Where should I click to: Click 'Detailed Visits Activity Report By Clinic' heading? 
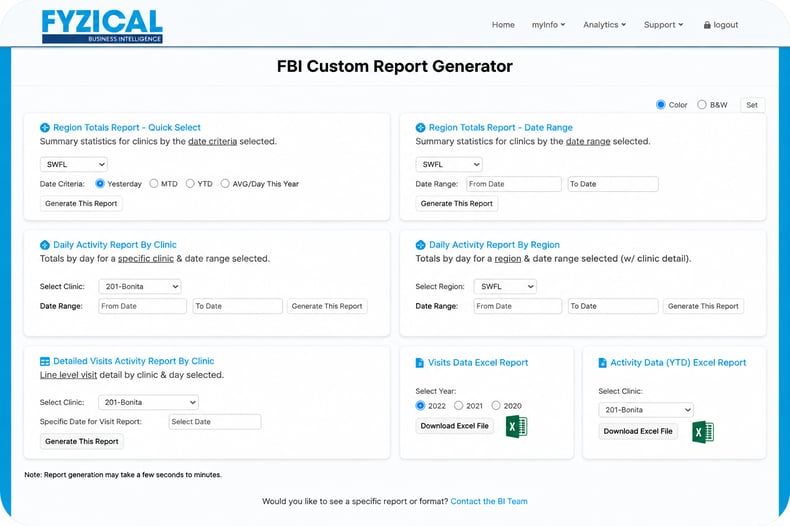134,361
